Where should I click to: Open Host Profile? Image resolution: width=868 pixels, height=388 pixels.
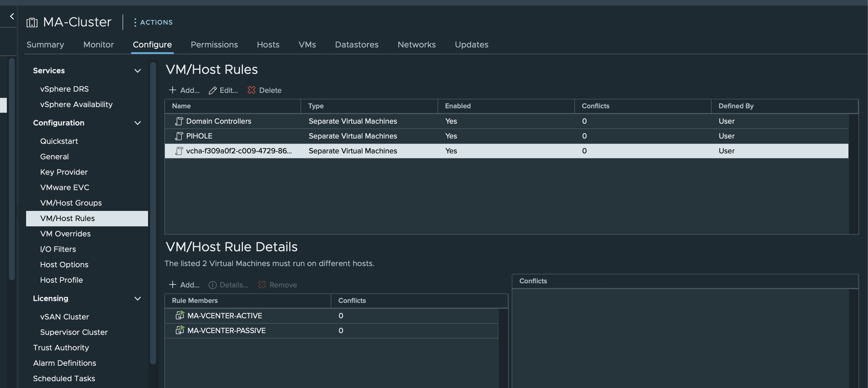[x=61, y=280]
